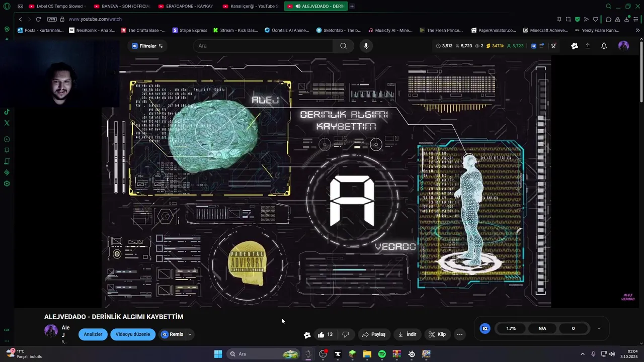
Task: Open YouTube Create video icon
Action: [x=574, y=46]
